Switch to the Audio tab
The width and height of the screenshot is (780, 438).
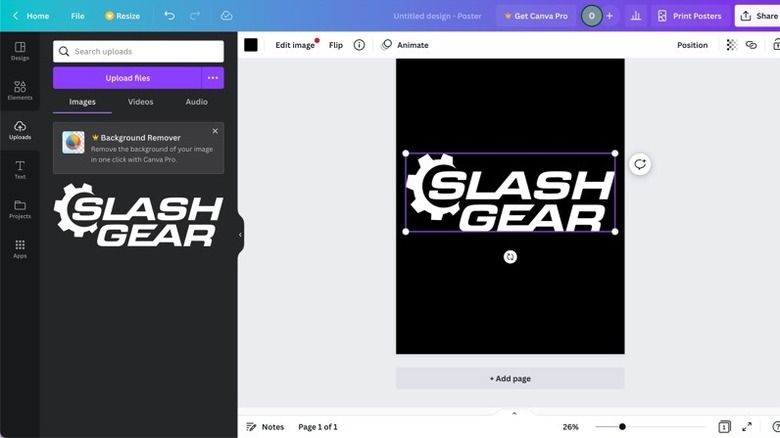(x=196, y=102)
